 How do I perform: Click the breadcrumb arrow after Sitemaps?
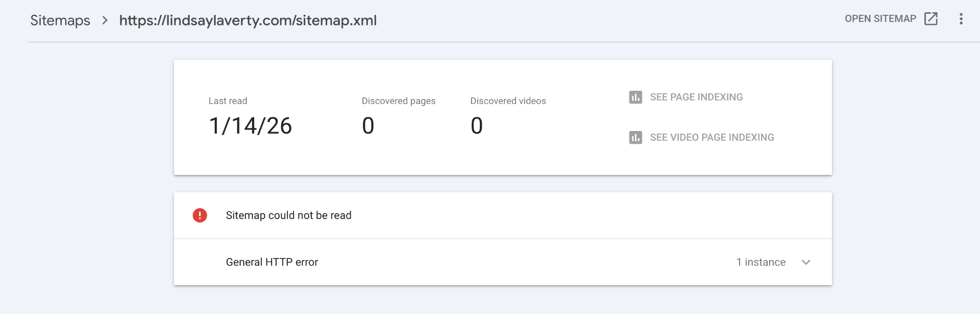[105, 20]
